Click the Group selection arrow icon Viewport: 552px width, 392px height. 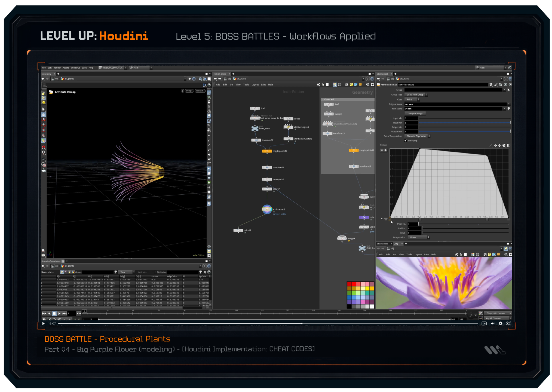508,90
